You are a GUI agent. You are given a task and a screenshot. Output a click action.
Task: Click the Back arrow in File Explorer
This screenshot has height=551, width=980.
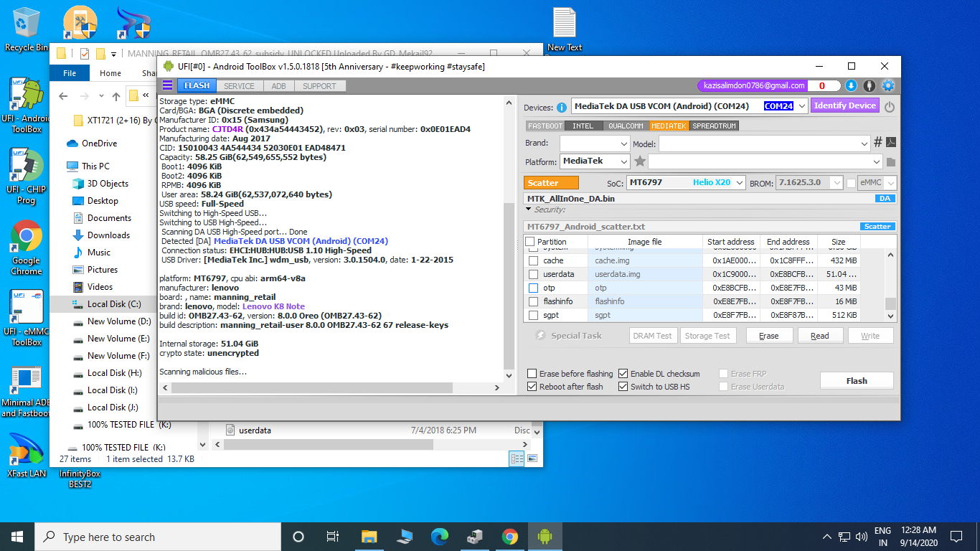63,96
